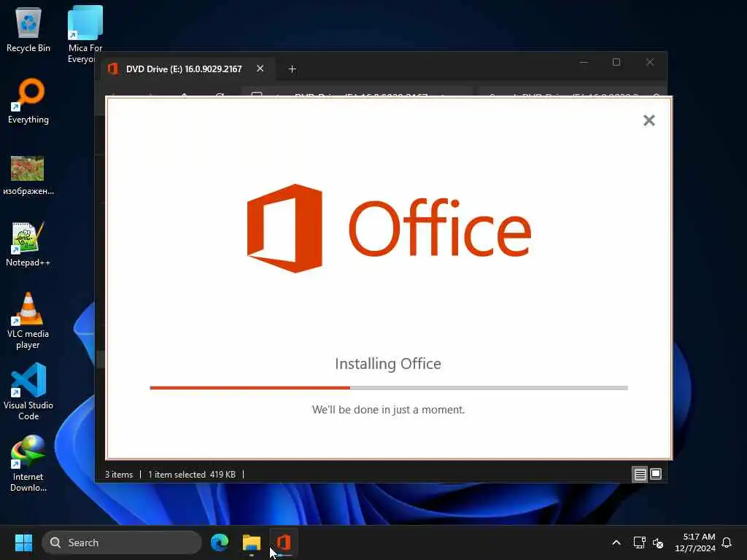Open the network status tray icon
The image size is (747, 560).
639,542
